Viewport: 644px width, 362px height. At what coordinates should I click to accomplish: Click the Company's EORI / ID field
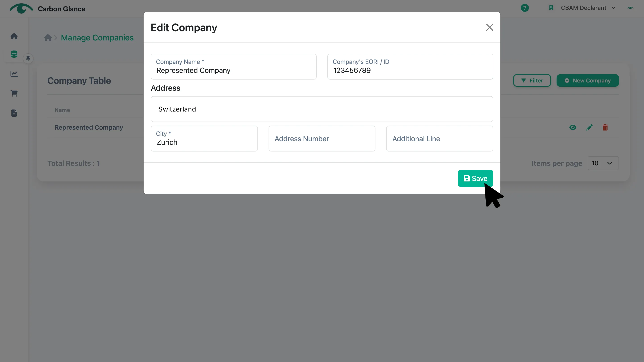coord(410,67)
